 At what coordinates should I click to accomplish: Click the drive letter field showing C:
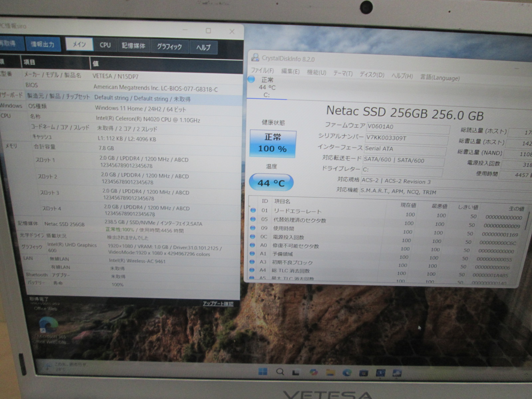[402, 170]
